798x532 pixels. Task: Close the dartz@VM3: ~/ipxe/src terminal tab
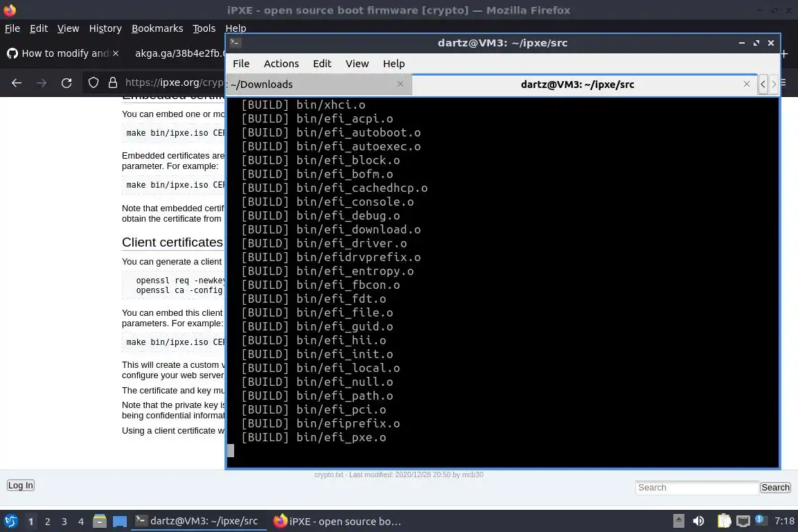(747, 84)
